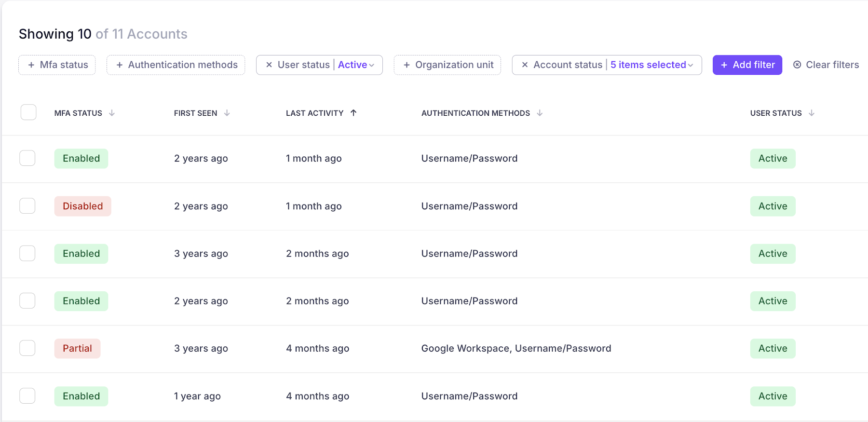Image resolution: width=868 pixels, height=422 pixels.
Task: Sort by Authentication Methods arrow icon
Action: (540, 113)
